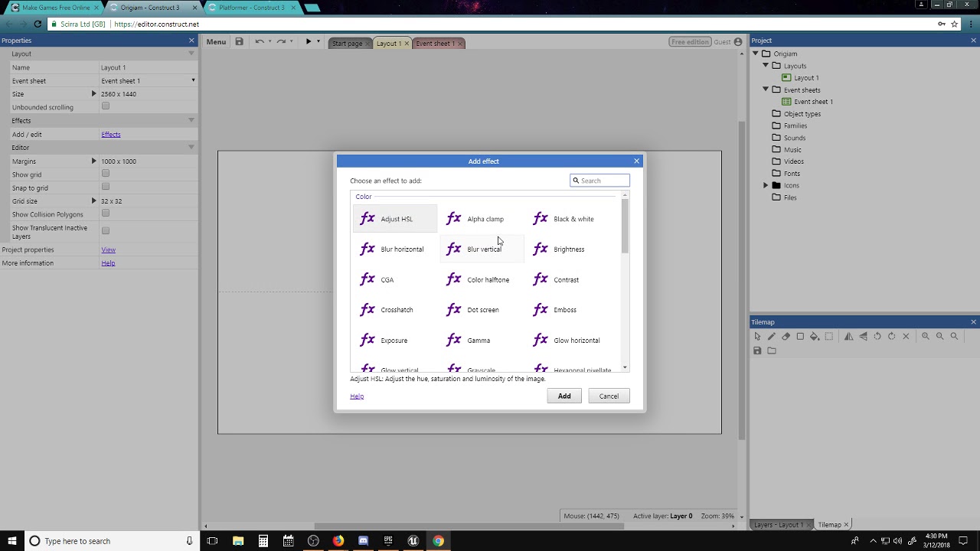
Task: Collapse the Layouts folder in Project
Action: point(766,66)
